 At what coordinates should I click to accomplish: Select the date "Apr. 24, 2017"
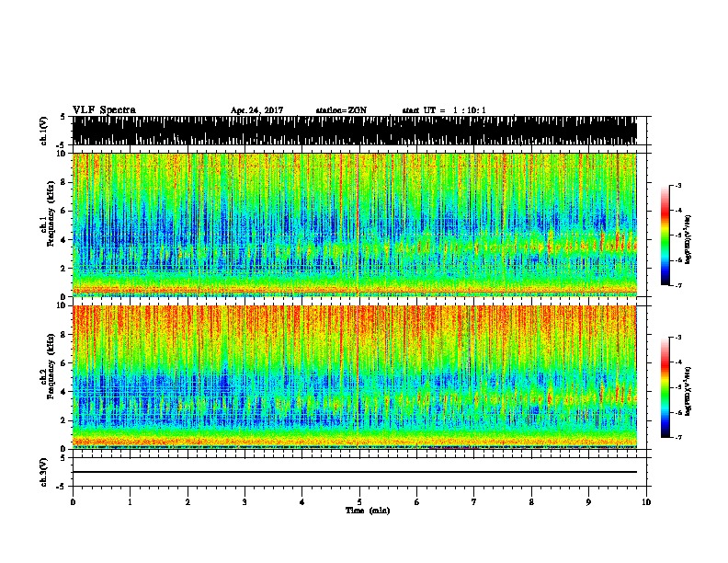(256, 110)
